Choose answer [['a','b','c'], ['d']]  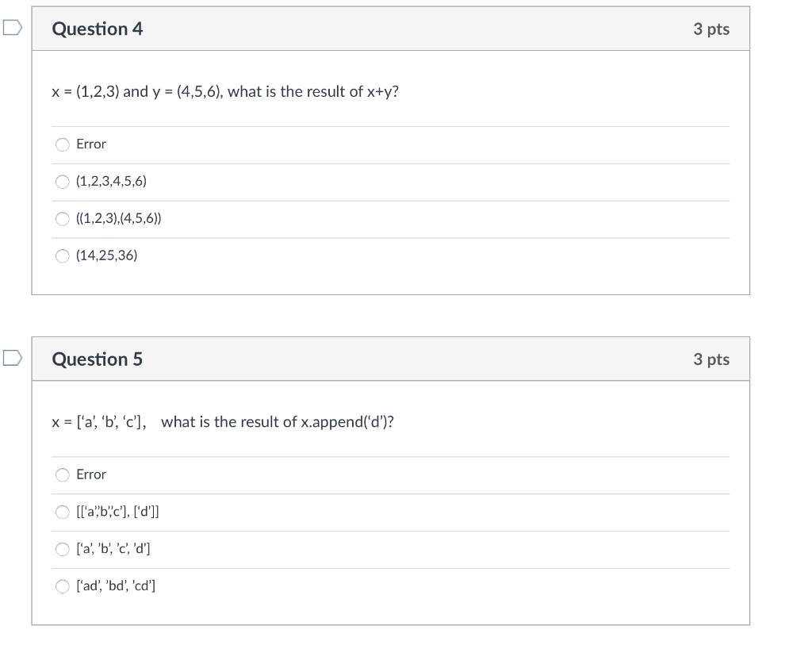(x=62, y=513)
